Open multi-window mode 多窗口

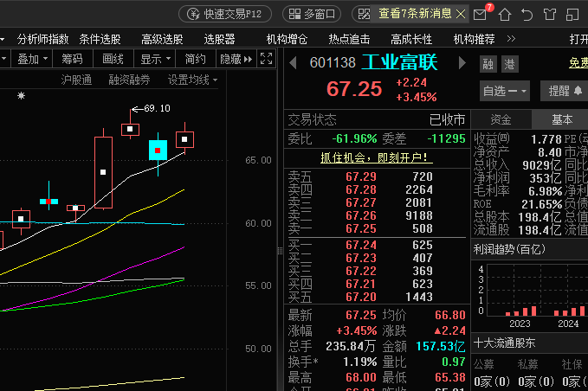point(312,14)
